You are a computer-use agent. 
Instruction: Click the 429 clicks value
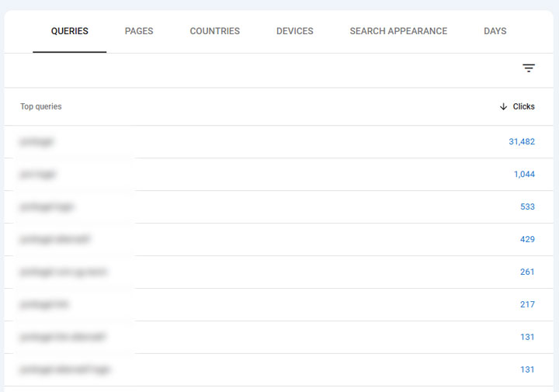coord(527,239)
